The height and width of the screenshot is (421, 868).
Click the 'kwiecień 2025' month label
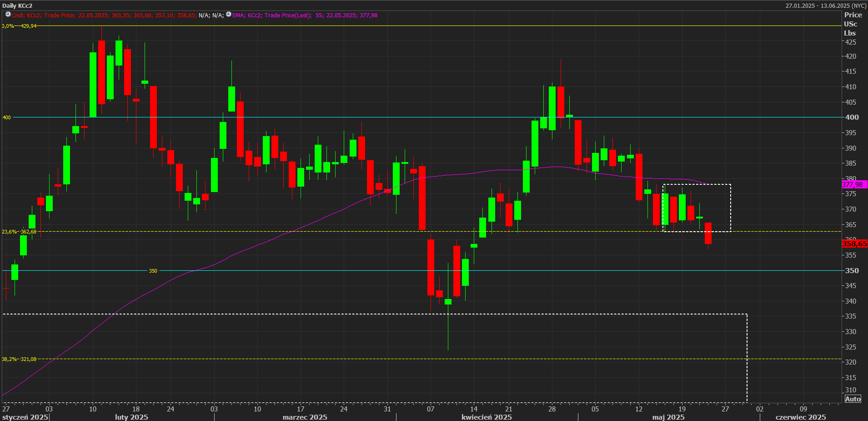487,417
